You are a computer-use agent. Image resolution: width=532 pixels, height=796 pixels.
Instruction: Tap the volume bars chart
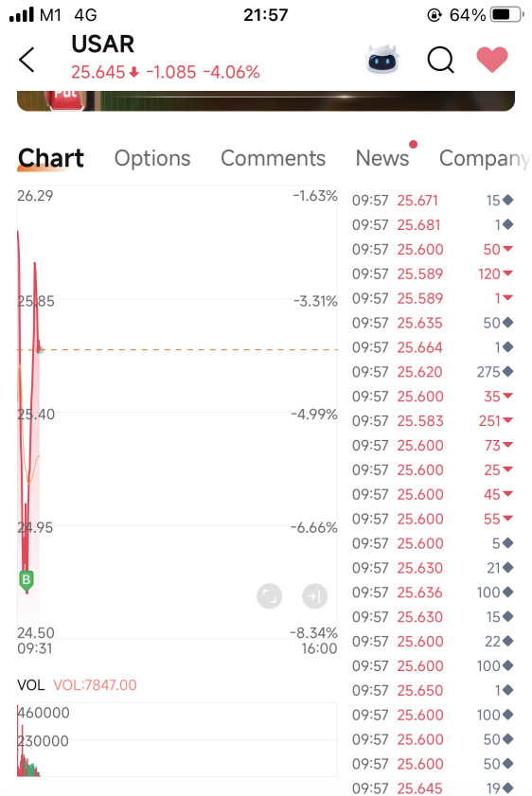[x=177, y=740]
